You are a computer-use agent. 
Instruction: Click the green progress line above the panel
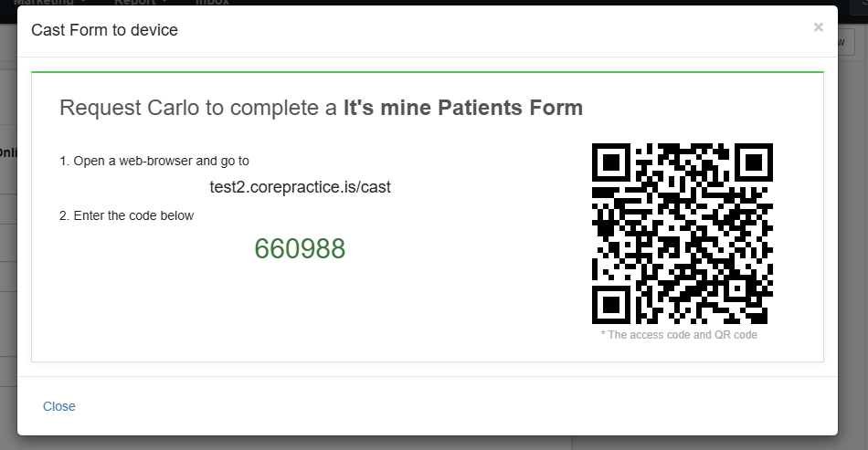click(428, 72)
